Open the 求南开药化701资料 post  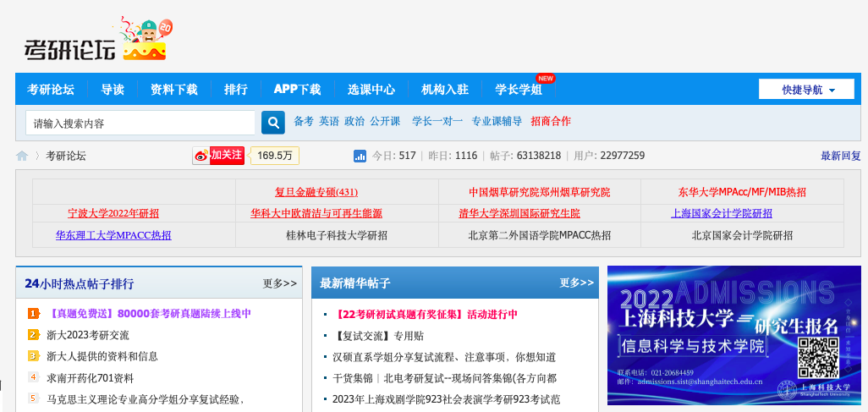(91, 378)
